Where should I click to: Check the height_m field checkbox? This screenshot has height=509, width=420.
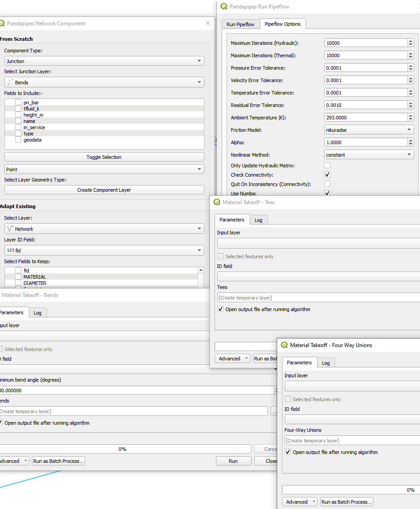pyautogui.click(x=18, y=114)
